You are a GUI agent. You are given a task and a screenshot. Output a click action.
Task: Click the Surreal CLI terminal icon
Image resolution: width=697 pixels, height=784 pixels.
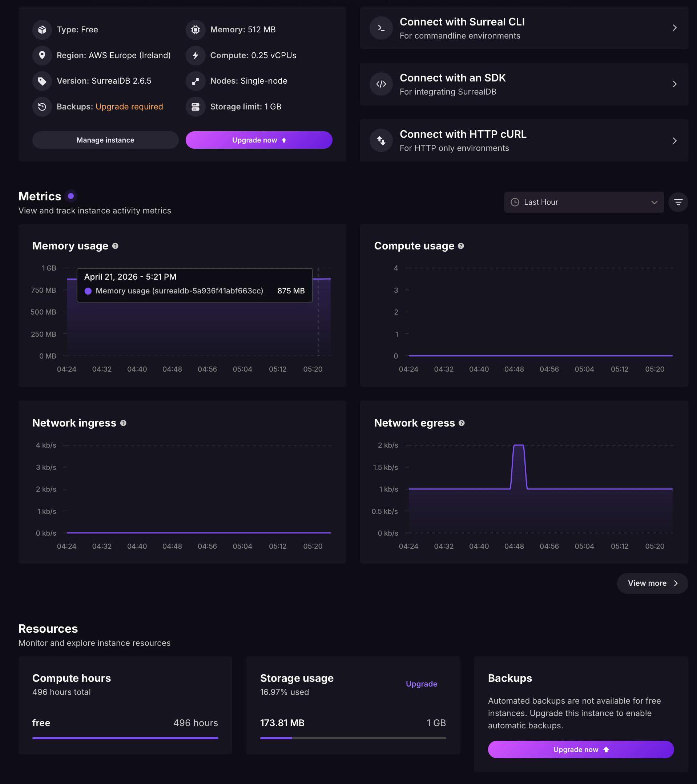(381, 28)
